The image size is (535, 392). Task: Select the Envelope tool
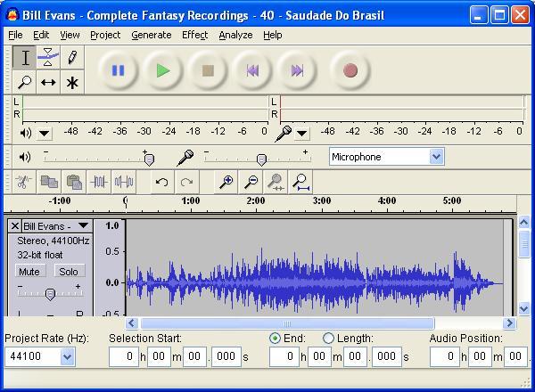(48, 58)
